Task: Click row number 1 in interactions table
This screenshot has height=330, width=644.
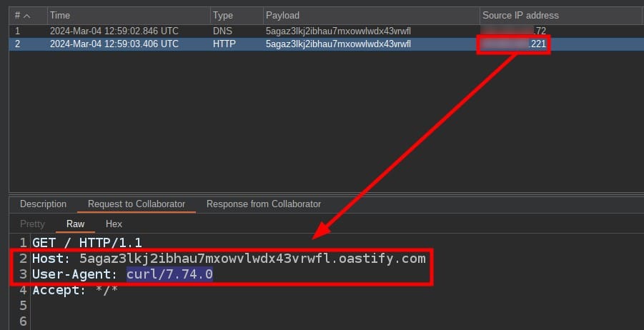Action: [x=17, y=31]
